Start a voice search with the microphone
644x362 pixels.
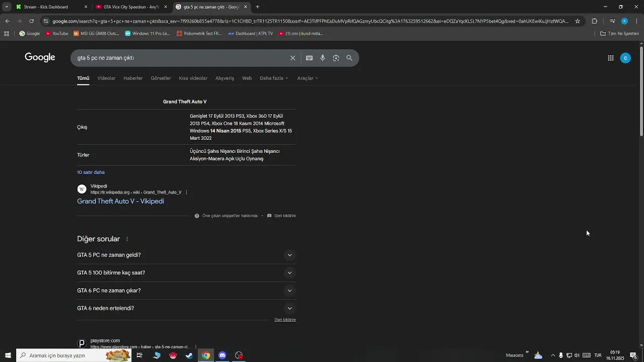(323, 58)
